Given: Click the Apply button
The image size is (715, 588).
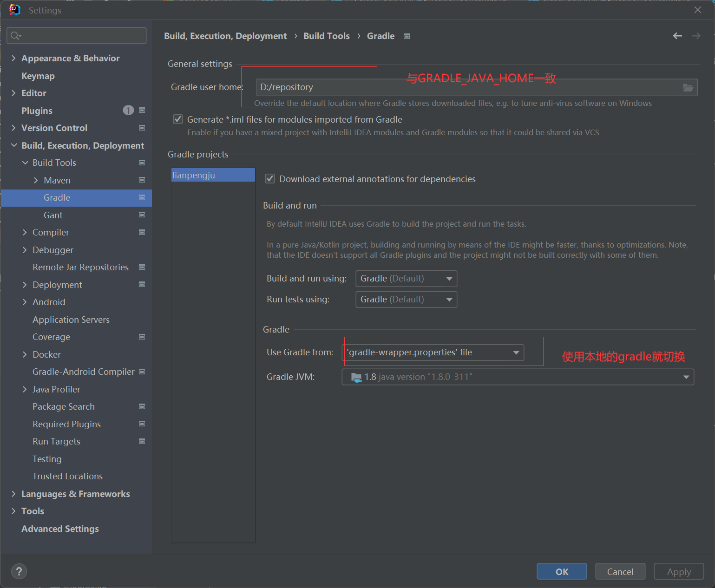Looking at the screenshot, I should (679, 571).
